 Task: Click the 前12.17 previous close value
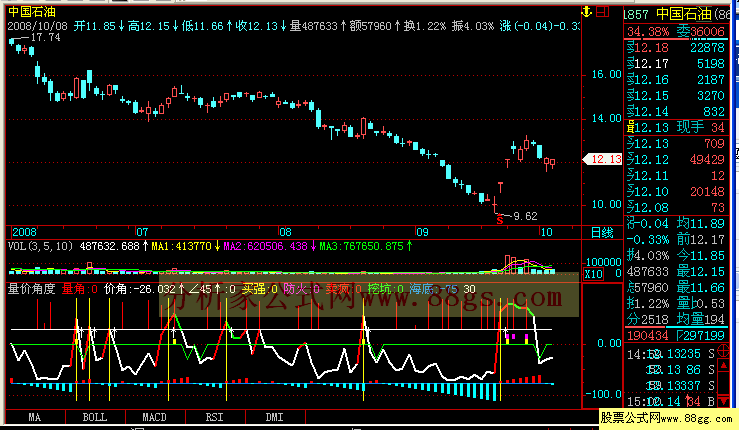[x=701, y=240]
